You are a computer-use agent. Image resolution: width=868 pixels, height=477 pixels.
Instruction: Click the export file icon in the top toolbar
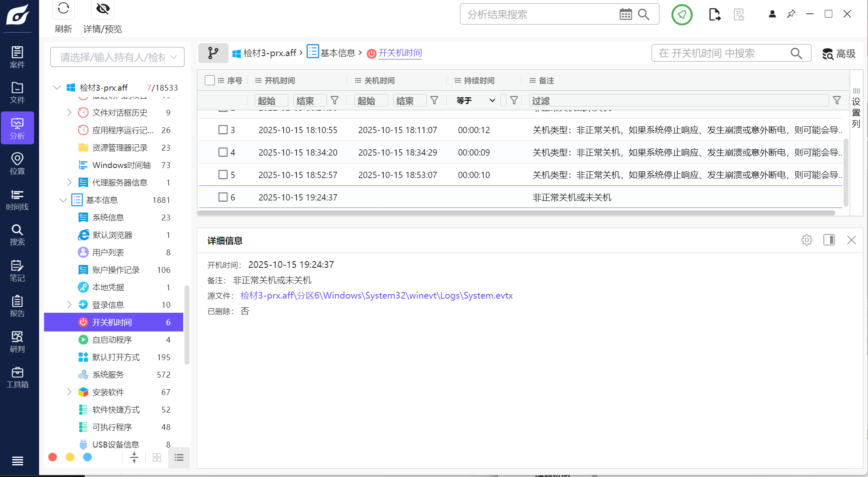[x=714, y=15]
